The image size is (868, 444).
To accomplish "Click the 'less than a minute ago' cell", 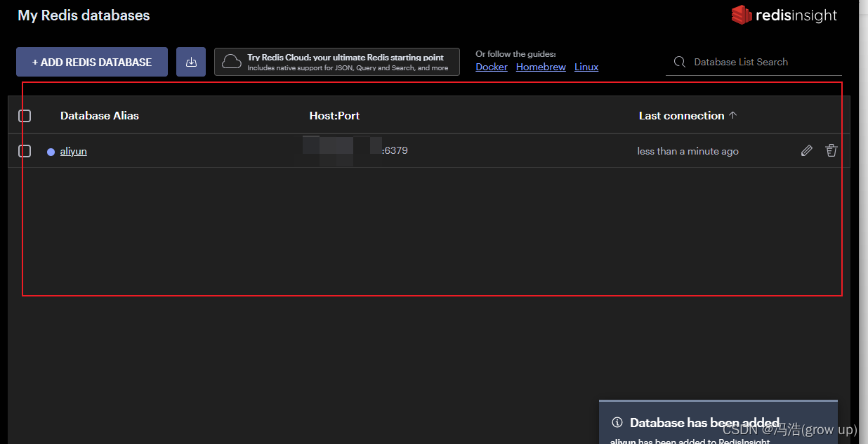I will (688, 151).
